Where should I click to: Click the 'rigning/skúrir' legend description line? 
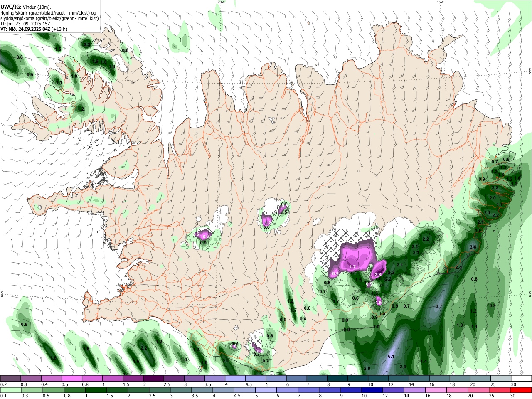pyautogui.click(x=48, y=12)
